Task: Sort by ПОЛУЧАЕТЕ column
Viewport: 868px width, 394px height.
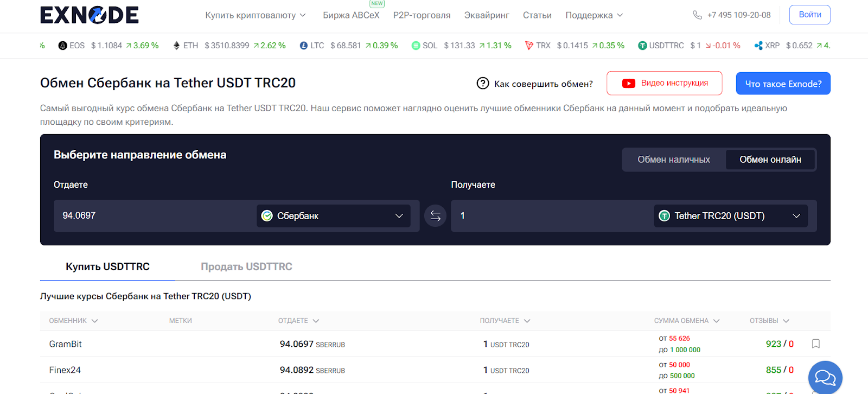Action: 505,321
